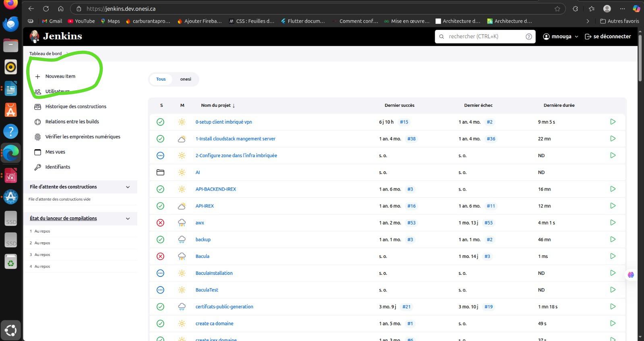The width and height of the screenshot is (644, 341).
Task: Reload the page with refresh icon
Action: pos(46,8)
